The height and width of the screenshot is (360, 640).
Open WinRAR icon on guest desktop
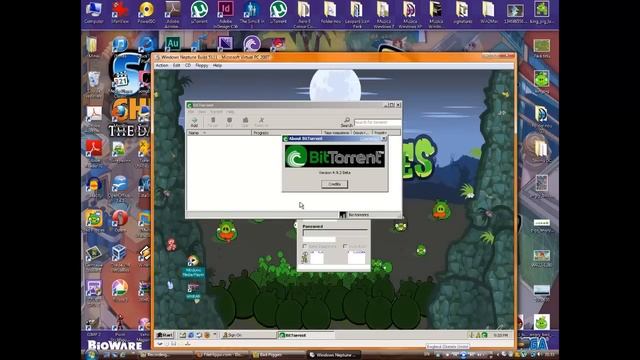point(193,291)
